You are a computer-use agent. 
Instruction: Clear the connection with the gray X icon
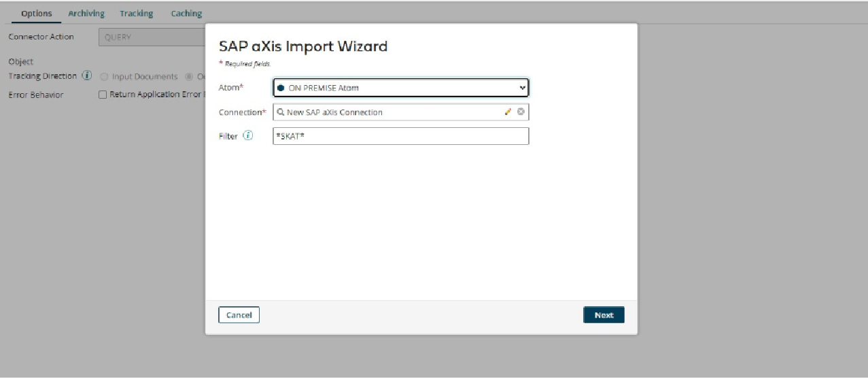(521, 112)
